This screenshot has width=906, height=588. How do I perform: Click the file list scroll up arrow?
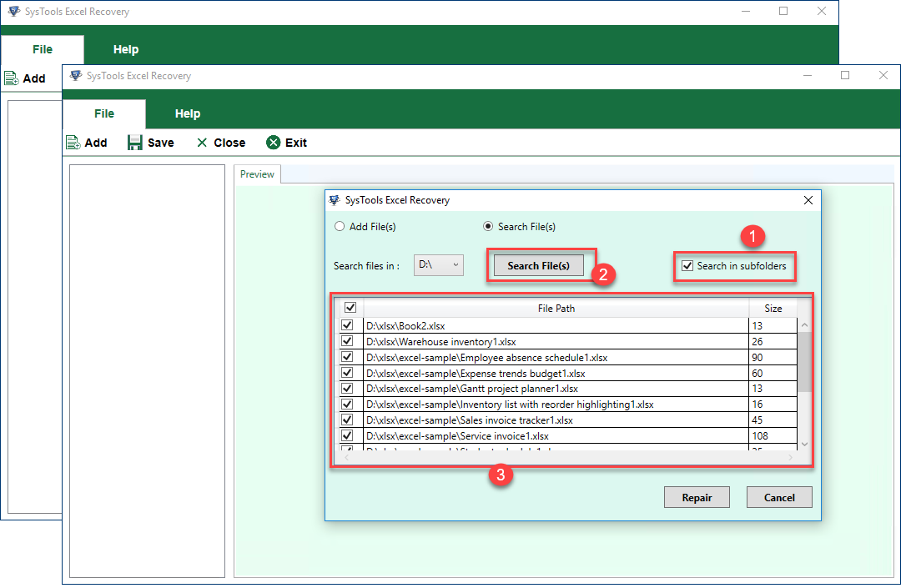[804, 325]
